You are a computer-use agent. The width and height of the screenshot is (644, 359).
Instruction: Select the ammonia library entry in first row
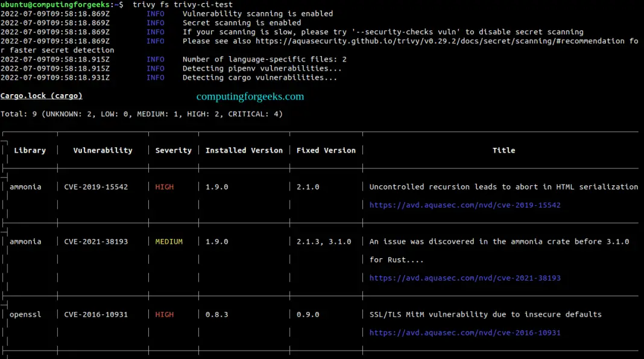(25, 186)
